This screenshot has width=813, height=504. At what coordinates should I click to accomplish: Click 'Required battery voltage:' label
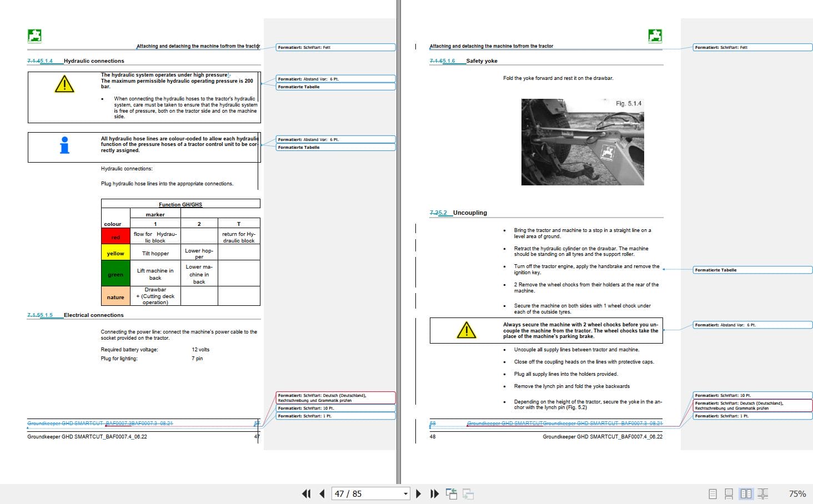[129, 350]
